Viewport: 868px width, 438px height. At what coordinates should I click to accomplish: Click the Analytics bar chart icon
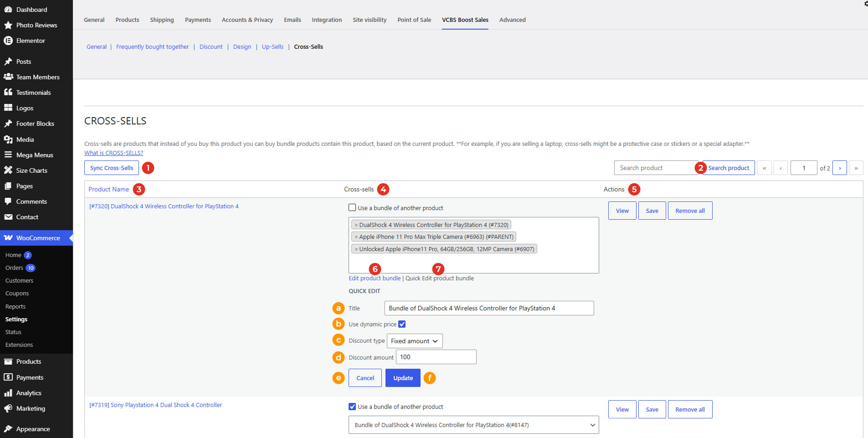click(8, 393)
